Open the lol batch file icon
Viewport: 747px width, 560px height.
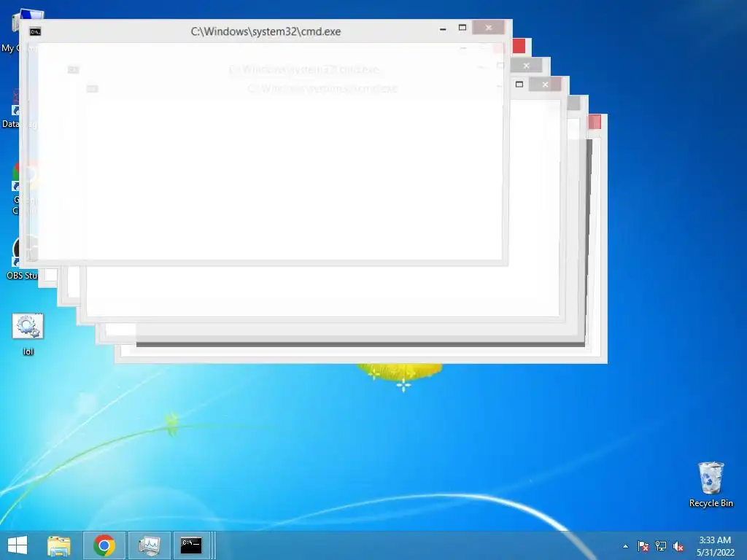click(x=28, y=333)
